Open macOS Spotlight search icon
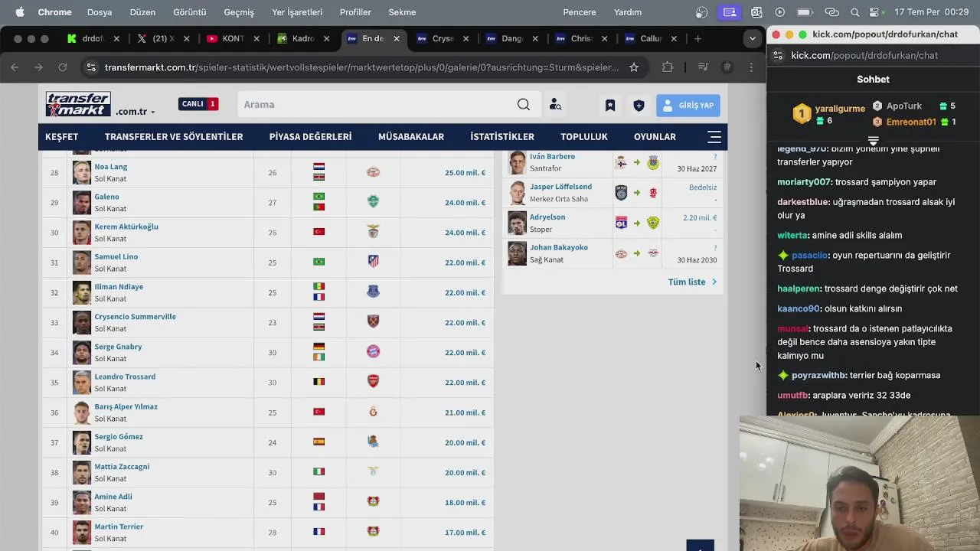 [x=854, y=12]
